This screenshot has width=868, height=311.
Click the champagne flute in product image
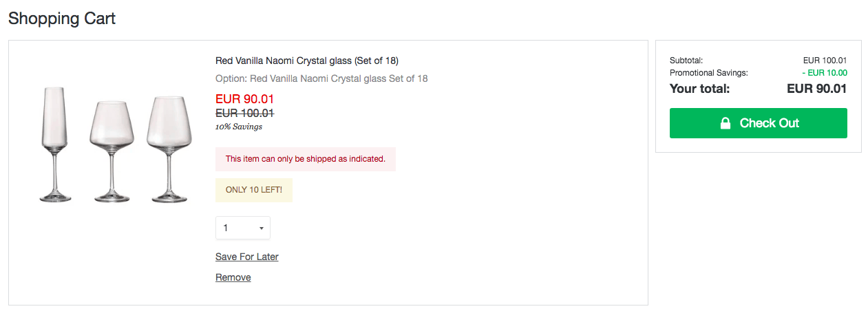(55, 144)
